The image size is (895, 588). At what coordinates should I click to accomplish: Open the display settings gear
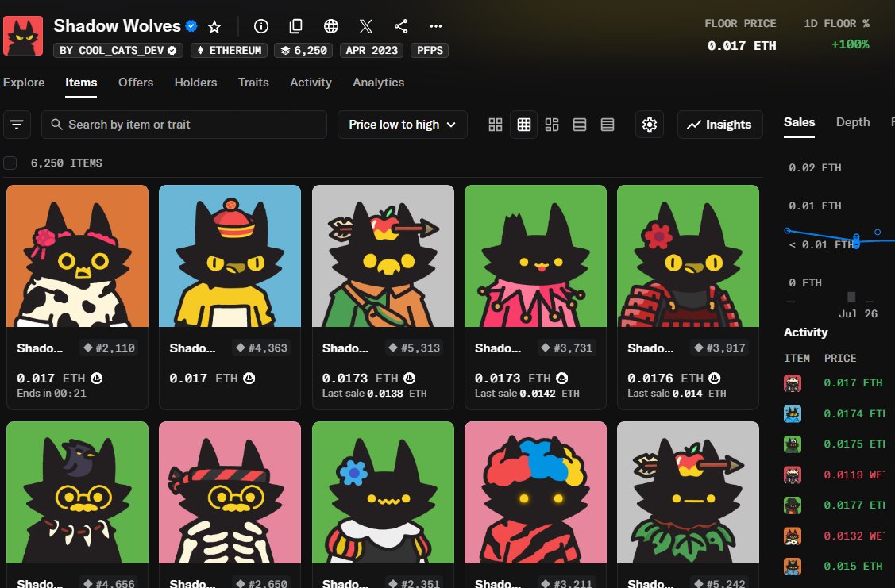[x=650, y=125]
